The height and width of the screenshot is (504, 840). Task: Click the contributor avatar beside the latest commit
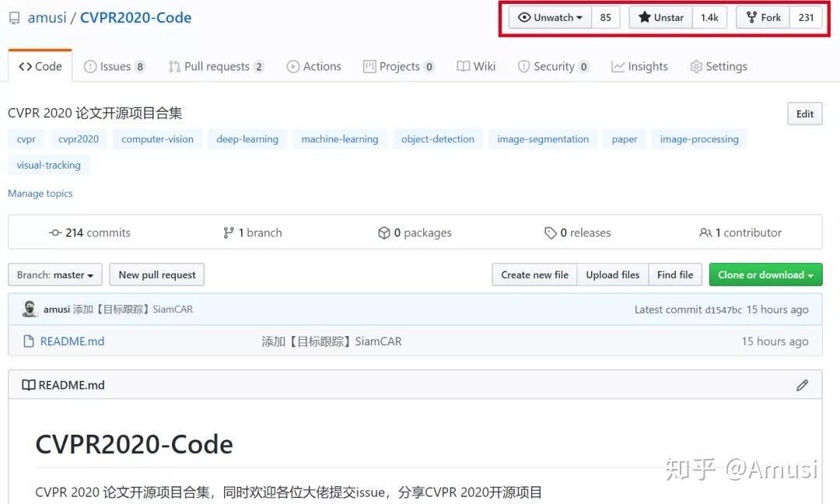tap(30, 309)
